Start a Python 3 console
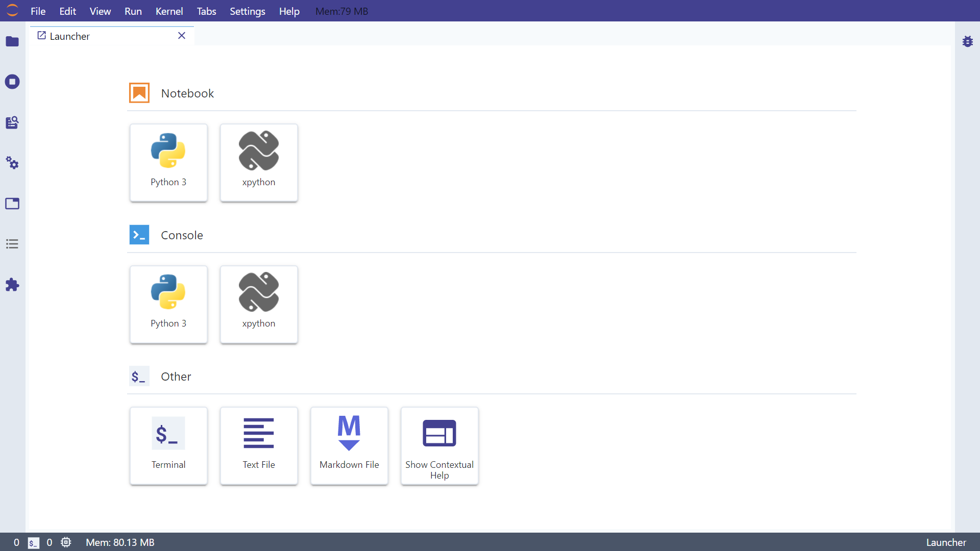This screenshot has height=551, width=980. pyautogui.click(x=168, y=305)
